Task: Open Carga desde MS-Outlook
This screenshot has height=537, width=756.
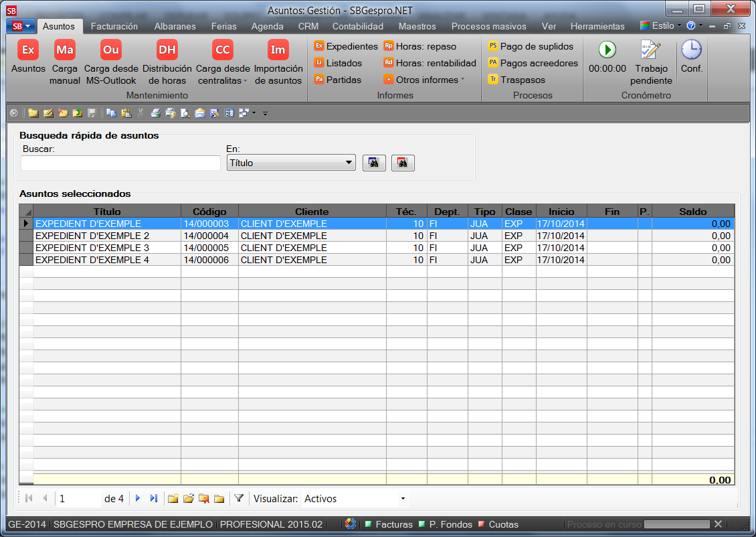Action: pyautogui.click(x=111, y=50)
